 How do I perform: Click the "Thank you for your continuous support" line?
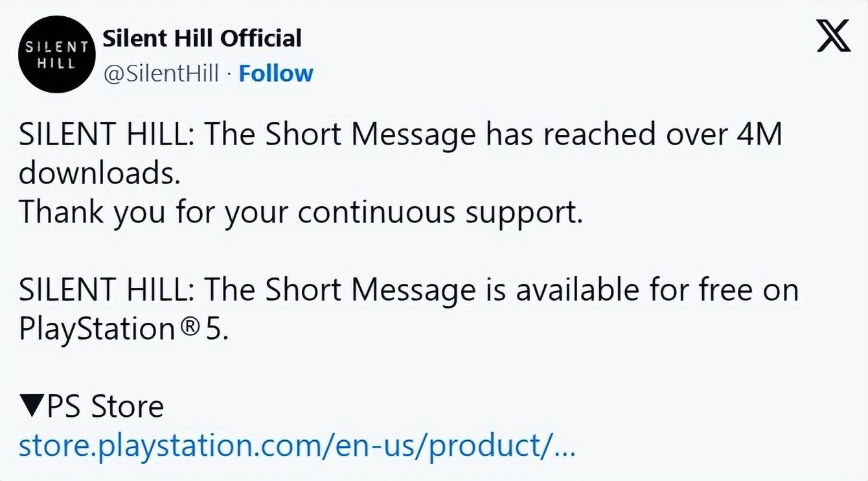[301, 213]
